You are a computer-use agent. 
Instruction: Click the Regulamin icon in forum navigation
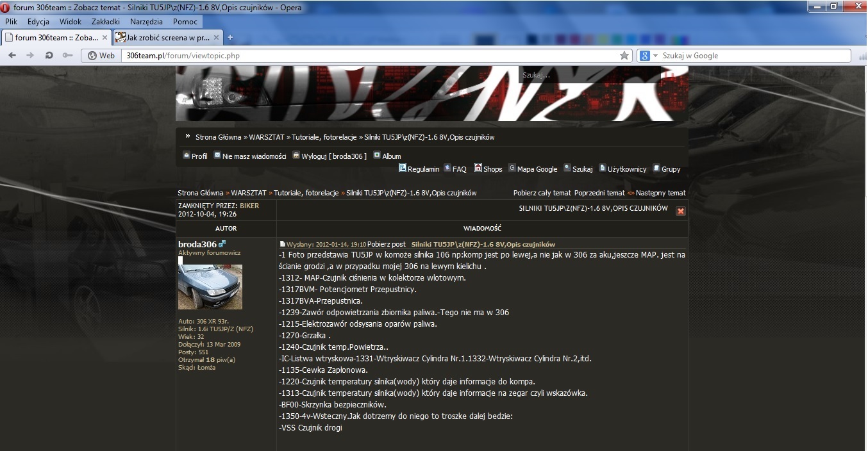point(403,168)
